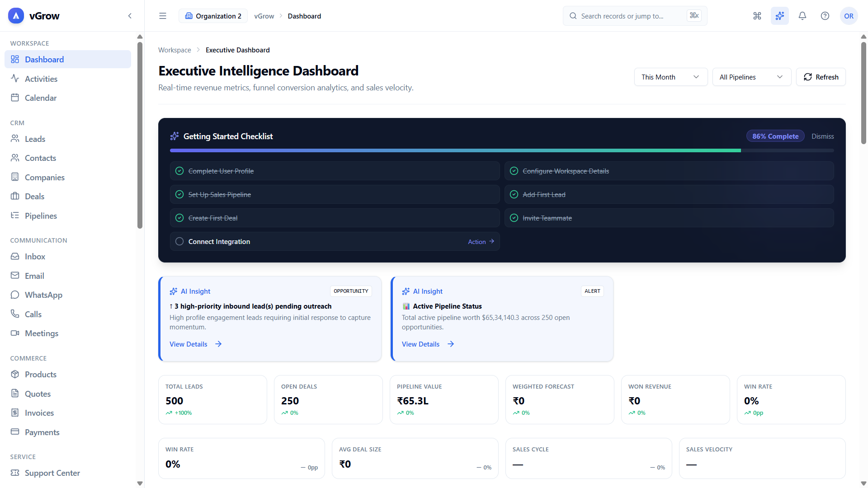Click the Companies building icon
The image size is (868, 488).
point(15,177)
